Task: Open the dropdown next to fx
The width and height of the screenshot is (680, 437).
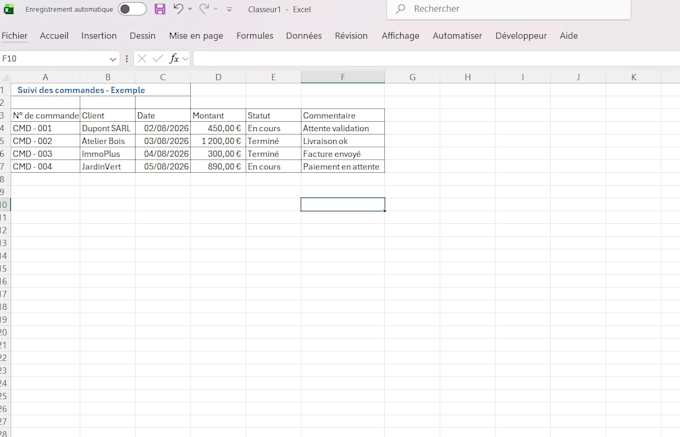Action: (186, 59)
